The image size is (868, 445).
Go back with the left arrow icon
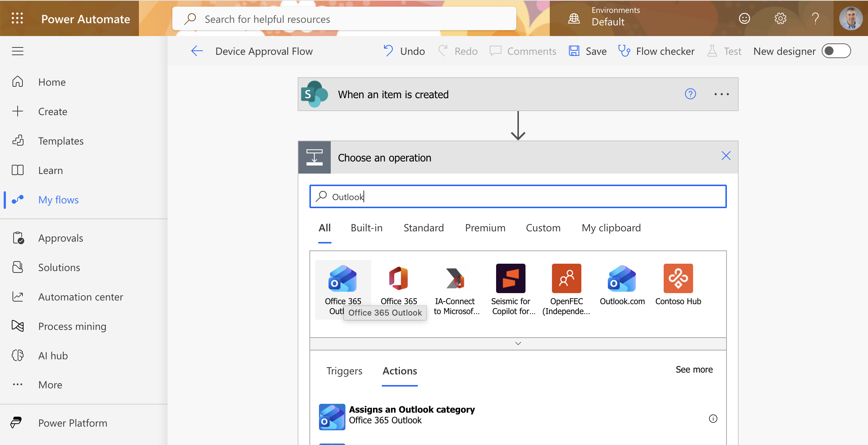(x=197, y=51)
